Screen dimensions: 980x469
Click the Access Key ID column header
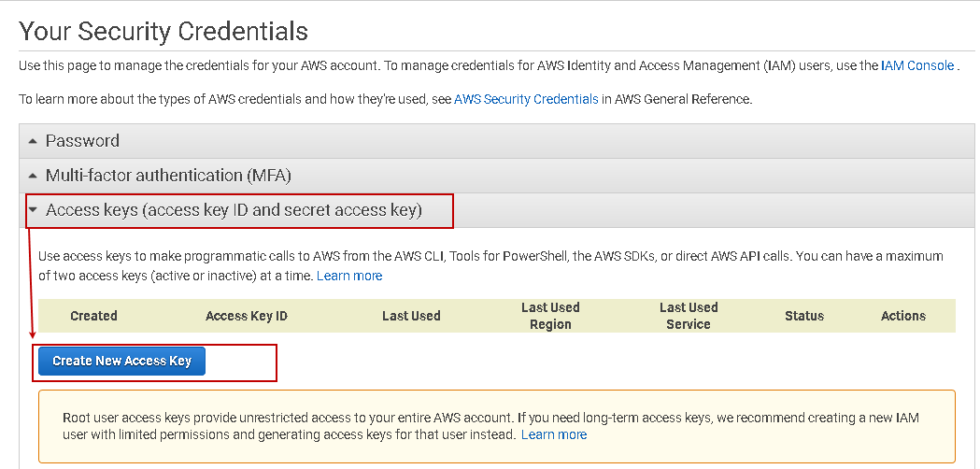tap(247, 316)
